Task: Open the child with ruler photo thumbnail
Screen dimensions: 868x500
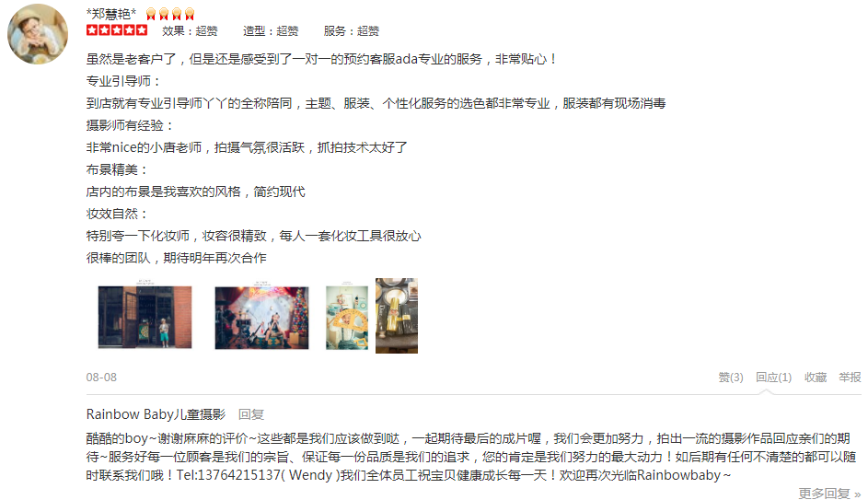Action: coord(347,318)
